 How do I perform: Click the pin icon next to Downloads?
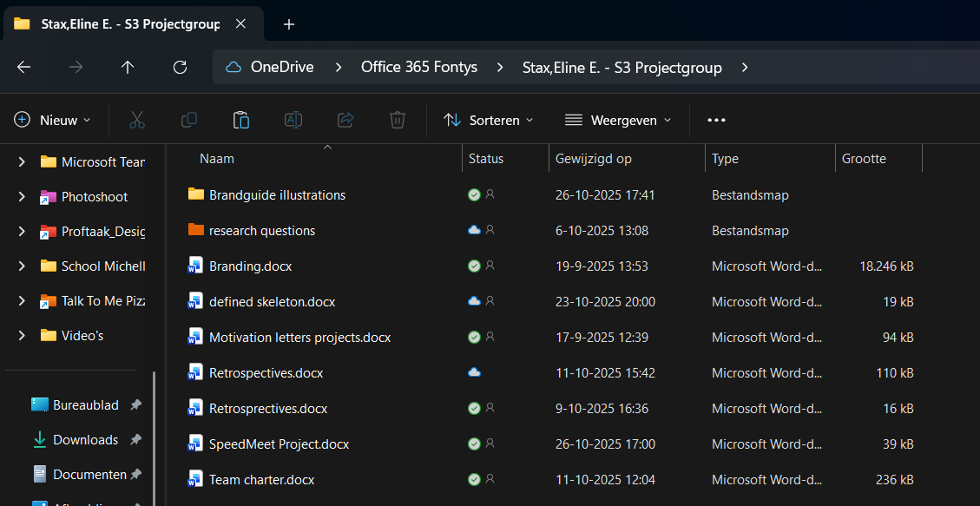click(x=135, y=439)
